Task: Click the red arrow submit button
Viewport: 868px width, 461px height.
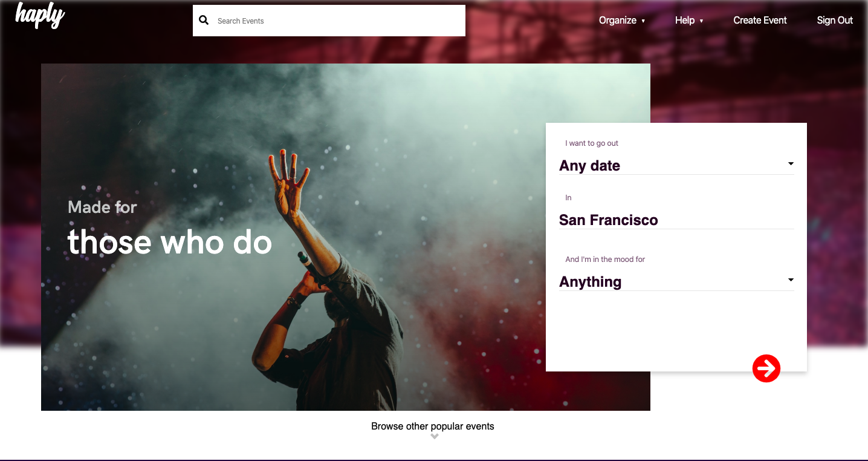Action: pyautogui.click(x=766, y=368)
